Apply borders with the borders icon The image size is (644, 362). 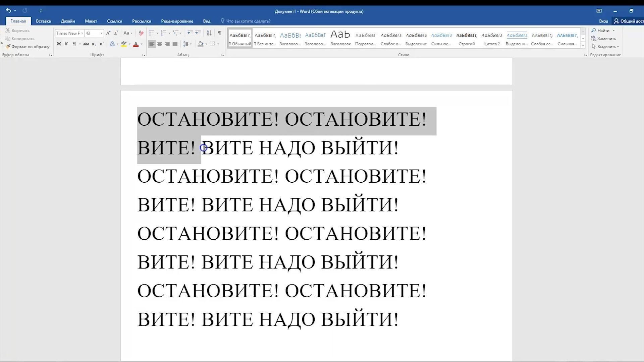point(212,44)
